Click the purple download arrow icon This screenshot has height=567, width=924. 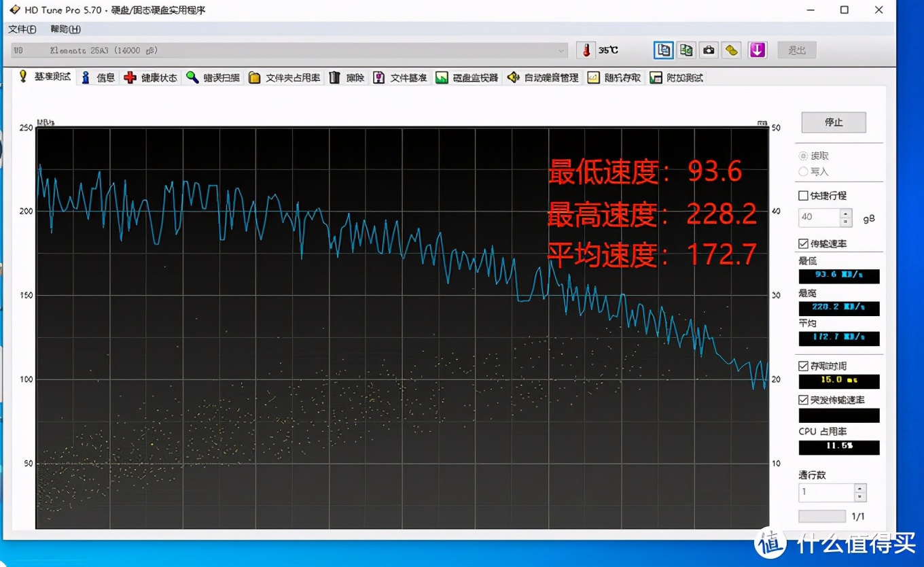[x=757, y=50]
